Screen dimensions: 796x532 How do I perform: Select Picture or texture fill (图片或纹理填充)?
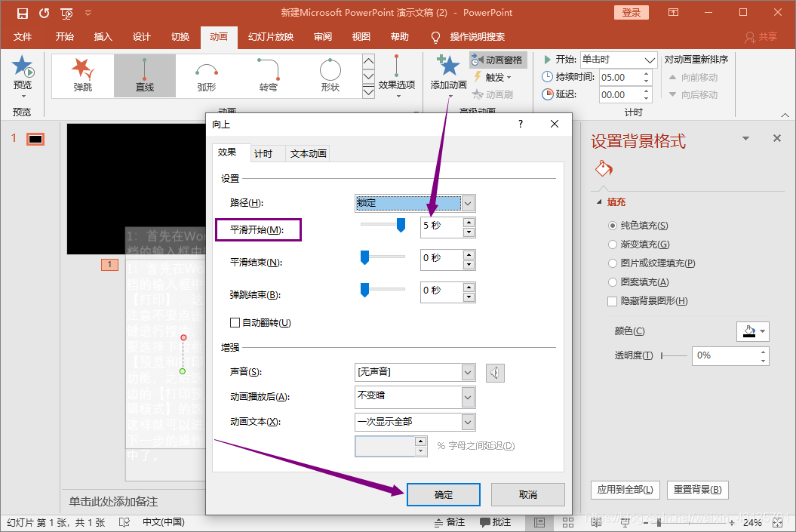[612, 263]
